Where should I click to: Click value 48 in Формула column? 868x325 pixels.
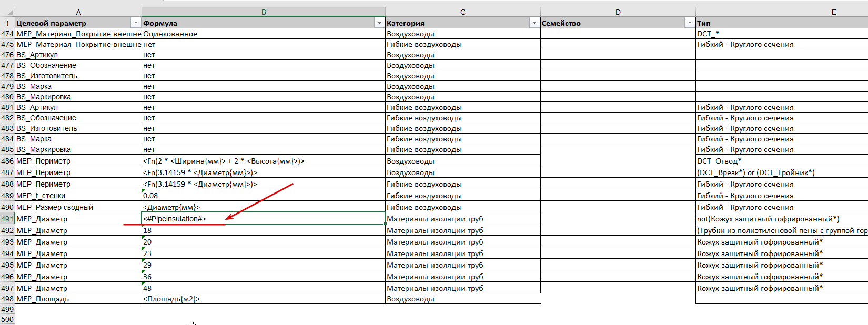[264, 288]
